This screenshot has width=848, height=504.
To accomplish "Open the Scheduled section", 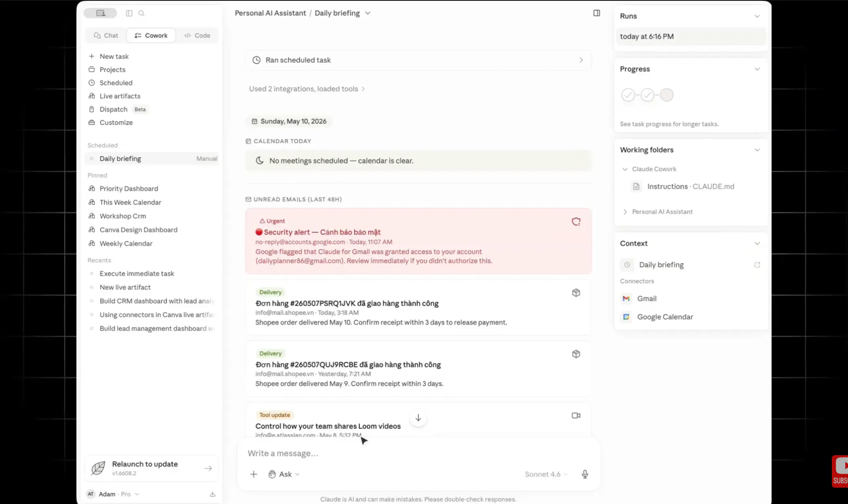I will coord(110,83).
